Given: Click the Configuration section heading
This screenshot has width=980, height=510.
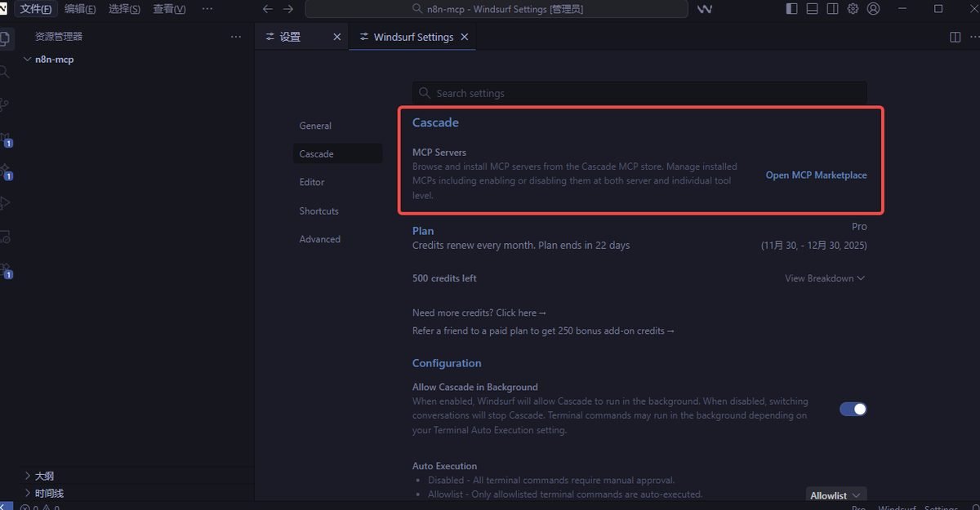Looking at the screenshot, I should pos(447,363).
